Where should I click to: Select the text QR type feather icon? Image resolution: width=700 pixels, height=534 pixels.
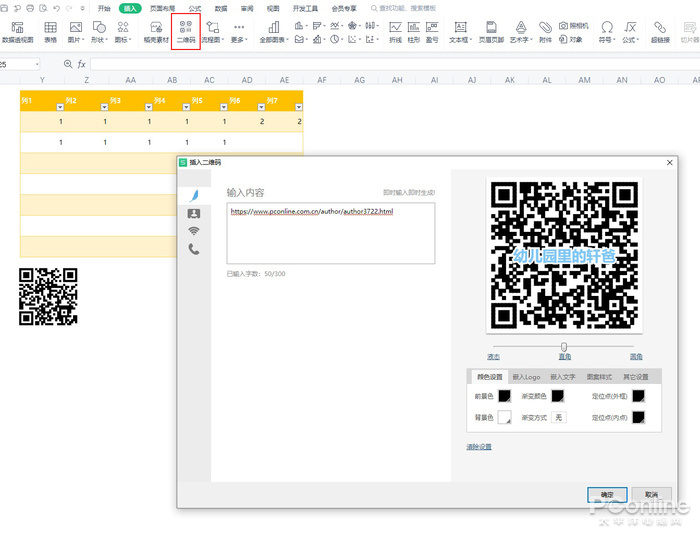(x=194, y=195)
